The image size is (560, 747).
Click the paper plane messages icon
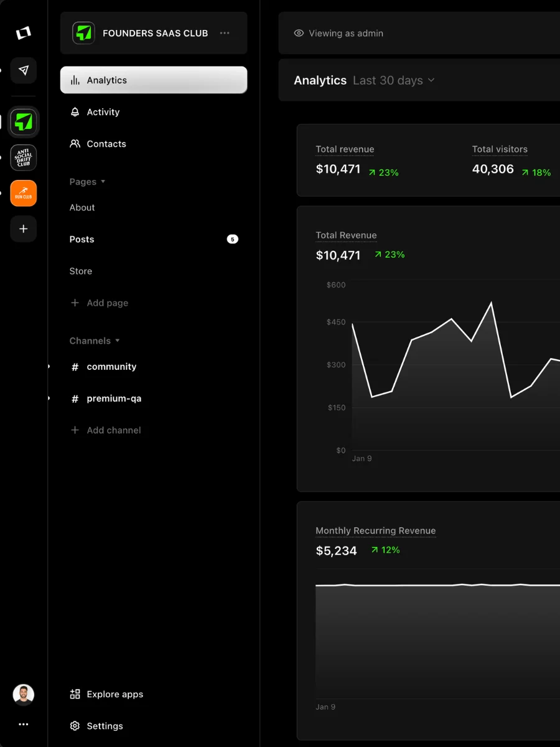tap(23, 71)
